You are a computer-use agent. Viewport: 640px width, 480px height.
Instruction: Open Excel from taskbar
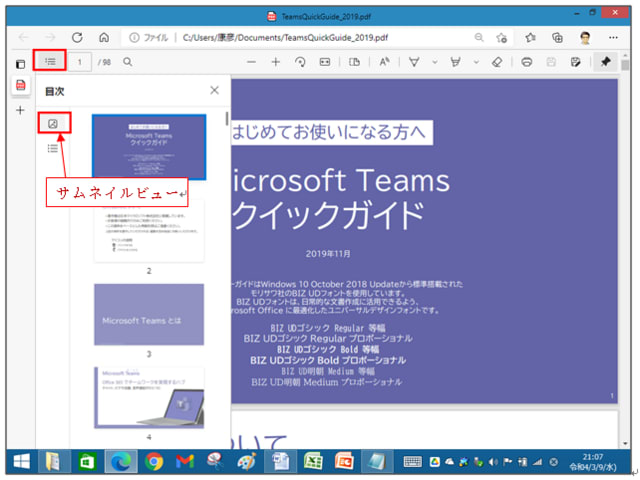coord(313,462)
